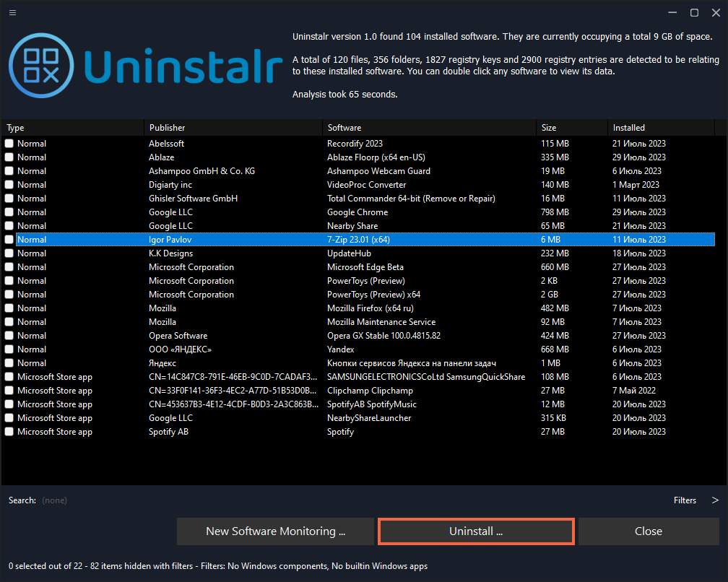Click the 7 Май 2022 install date
The width and height of the screenshot is (728, 582).
[634, 391]
